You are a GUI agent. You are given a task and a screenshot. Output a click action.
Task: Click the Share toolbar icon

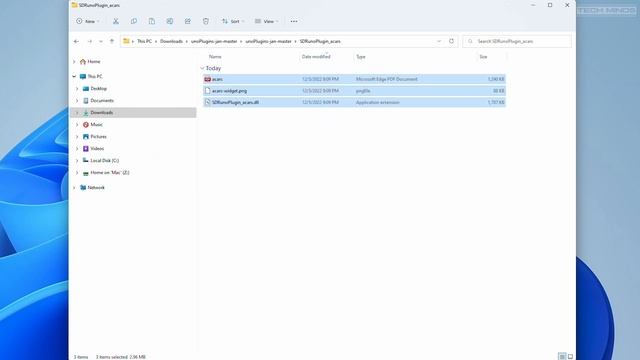[x=188, y=21]
